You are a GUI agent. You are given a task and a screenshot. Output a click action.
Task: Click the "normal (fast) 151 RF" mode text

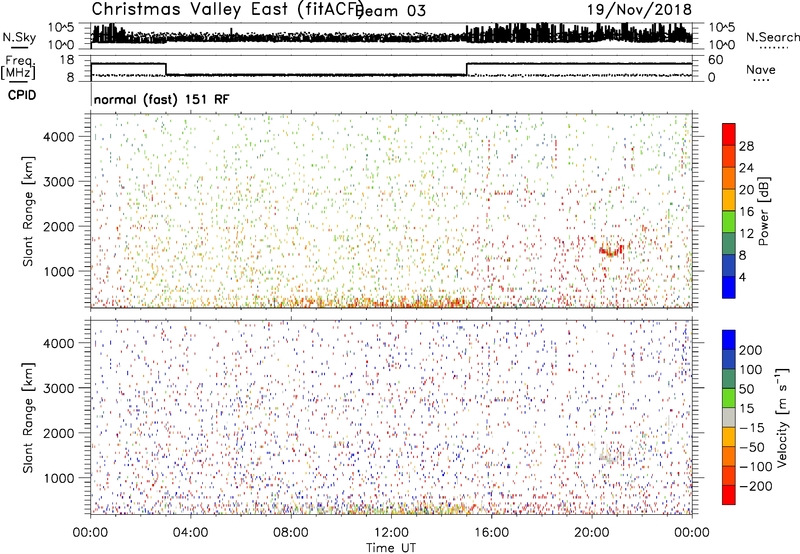click(x=161, y=99)
